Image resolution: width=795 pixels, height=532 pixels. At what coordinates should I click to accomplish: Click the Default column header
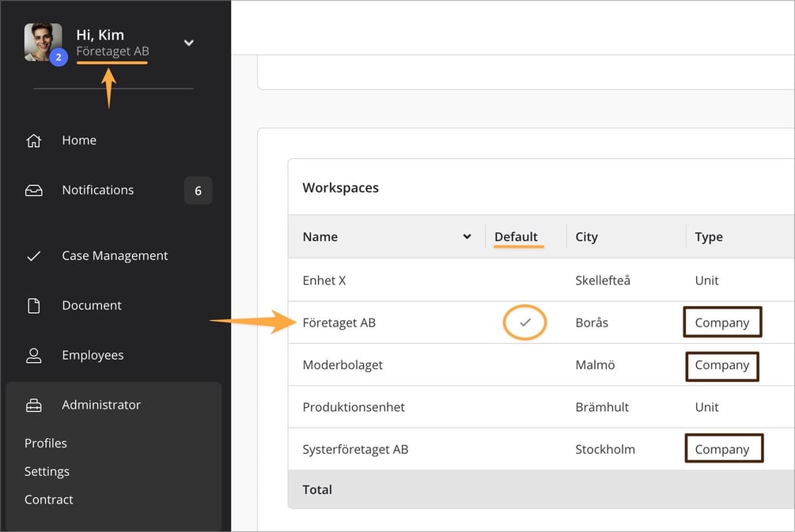516,236
